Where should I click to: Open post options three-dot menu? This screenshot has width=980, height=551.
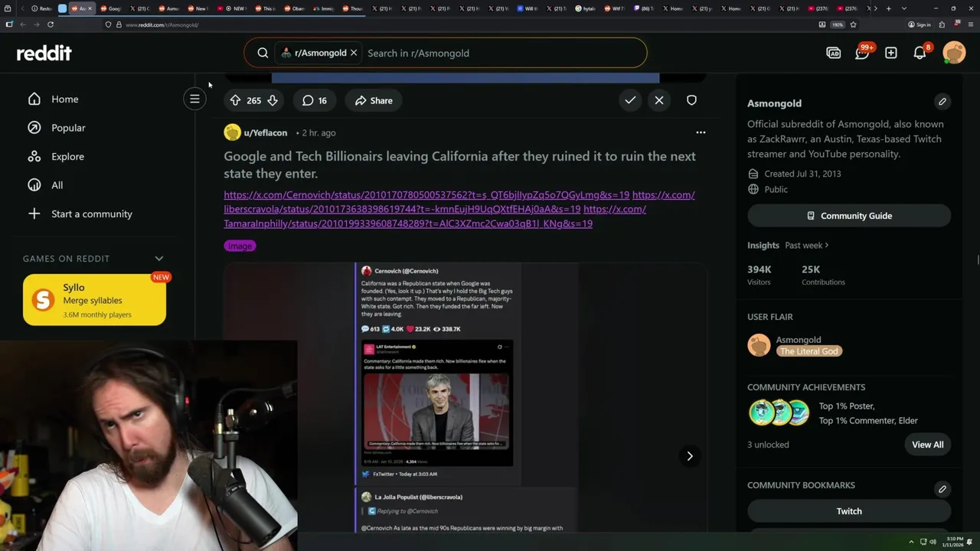point(701,132)
